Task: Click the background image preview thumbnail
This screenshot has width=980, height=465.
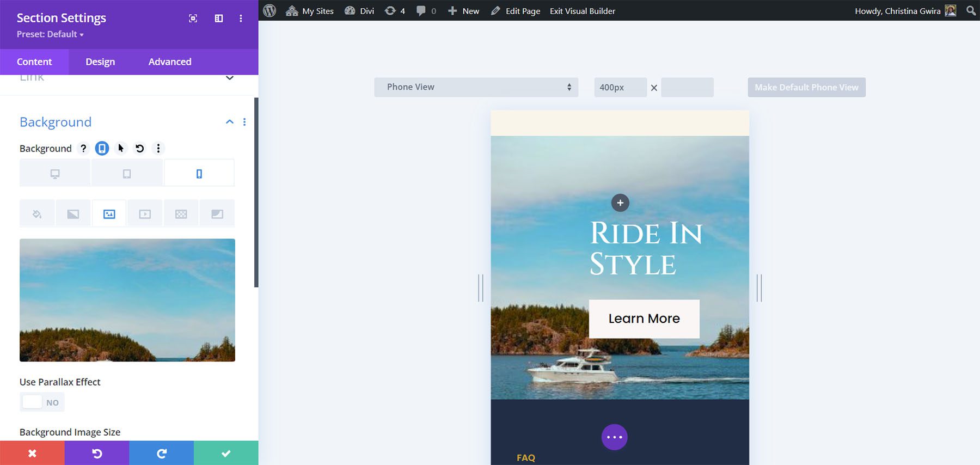Action: pyautogui.click(x=127, y=300)
